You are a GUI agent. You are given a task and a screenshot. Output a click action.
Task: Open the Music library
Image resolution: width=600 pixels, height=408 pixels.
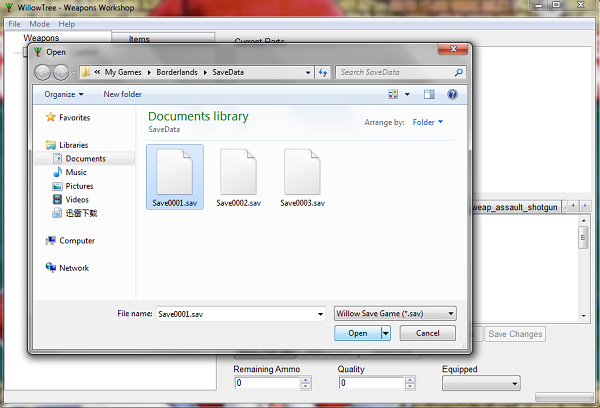(x=76, y=172)
